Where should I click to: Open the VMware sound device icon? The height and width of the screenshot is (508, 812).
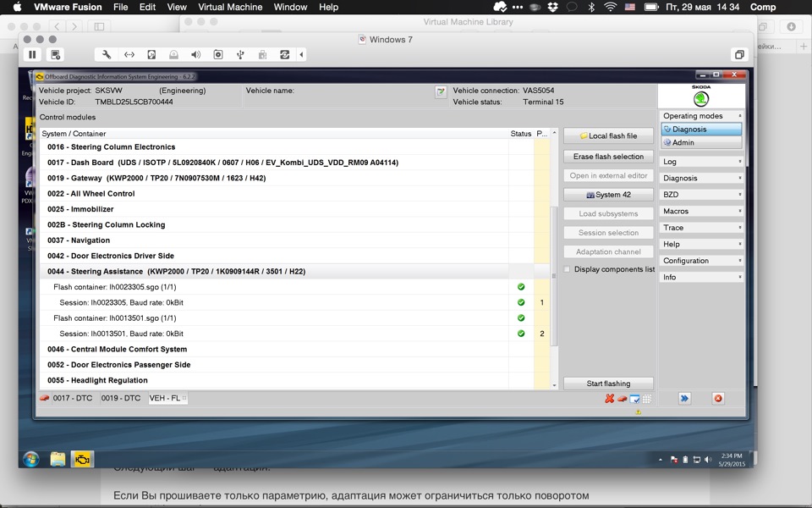(x=195, y=54)
